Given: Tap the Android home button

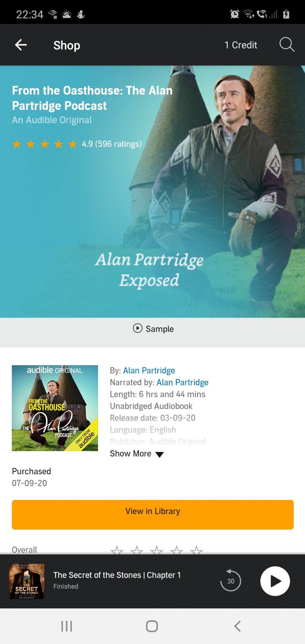Looking at the screenshot, I should pyautogui.click(x=152, y=626).
